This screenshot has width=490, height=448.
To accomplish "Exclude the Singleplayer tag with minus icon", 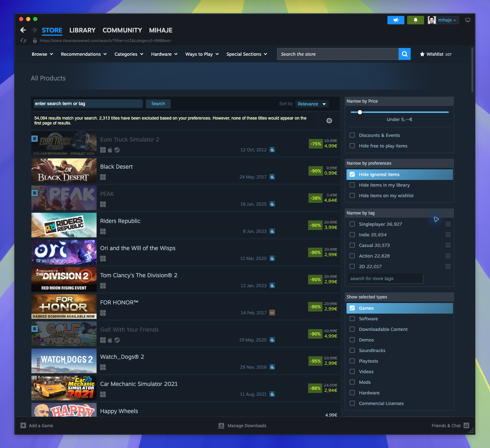I will pyautogui.click(x=448, y=224).
